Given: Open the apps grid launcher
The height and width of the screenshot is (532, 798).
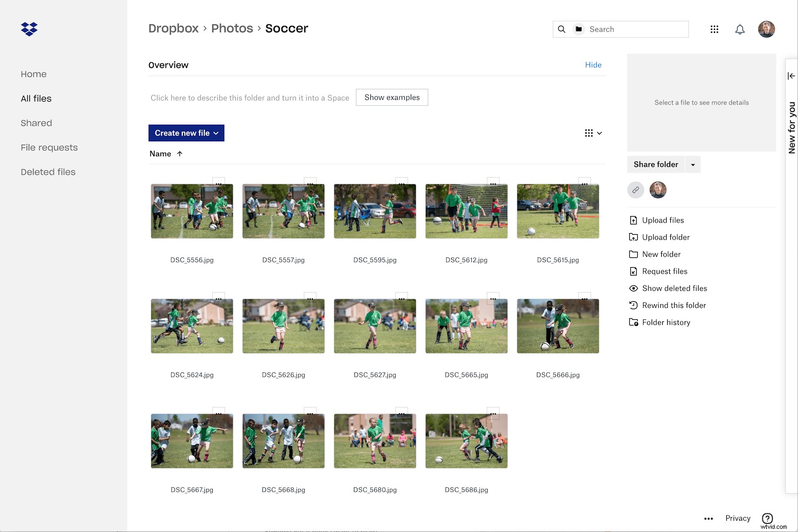Looking at the screenshot, I should coord(714,29).
